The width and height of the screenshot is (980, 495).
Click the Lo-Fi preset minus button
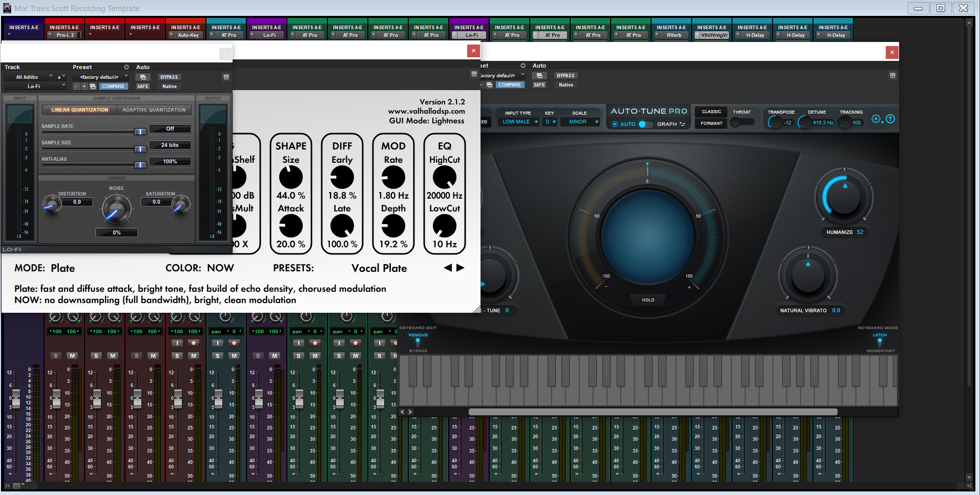click(x=76, y=87)
